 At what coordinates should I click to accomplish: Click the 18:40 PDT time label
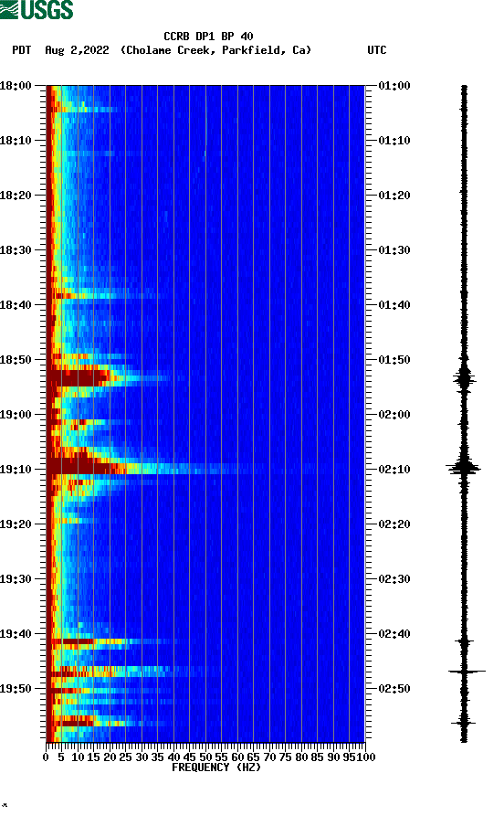[x=16, y=305]
